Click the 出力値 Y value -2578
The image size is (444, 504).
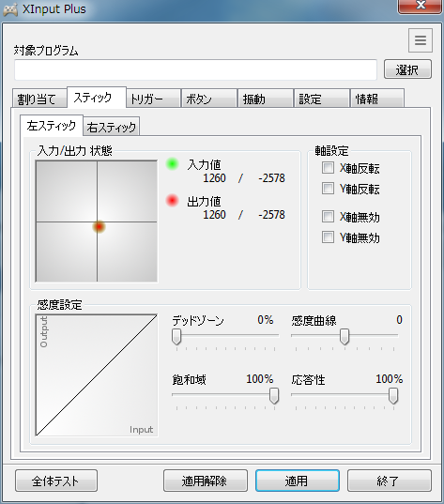pyautogui.click(x=271, y=215)
